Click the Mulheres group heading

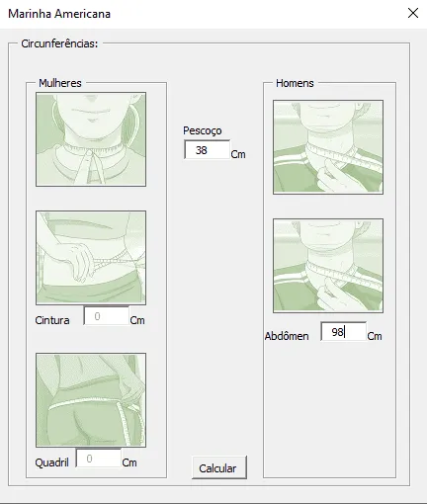[60, 83]
